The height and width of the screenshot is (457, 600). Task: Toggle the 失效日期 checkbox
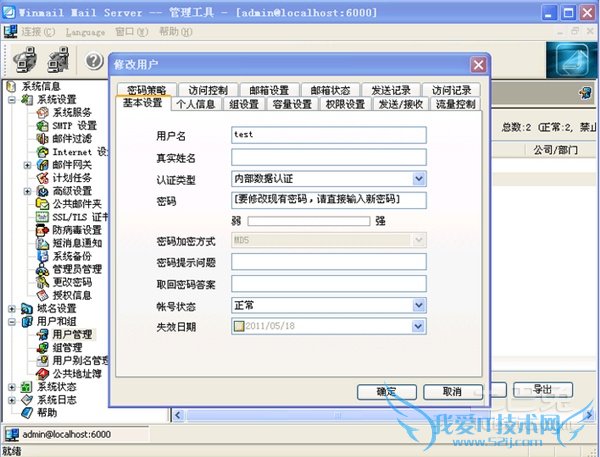tap(239, 326)
